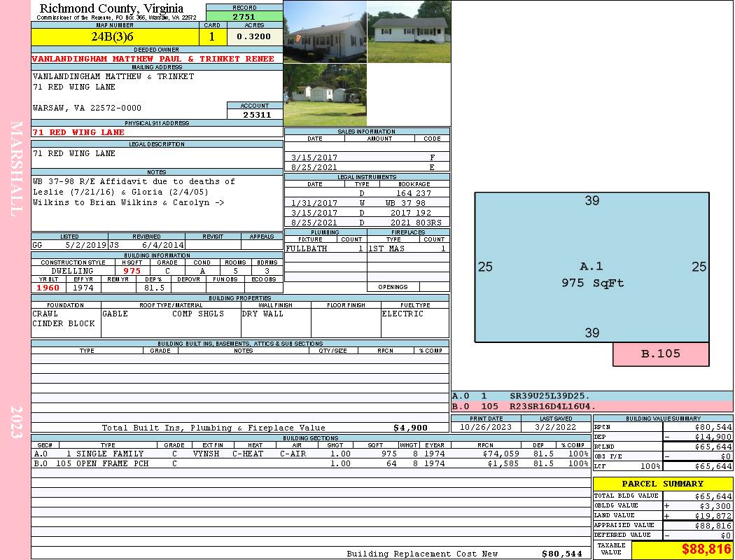View the backyard sheds photo
Image resolution: width=735 pixels, height=560 pixels.
coord(324,94)
